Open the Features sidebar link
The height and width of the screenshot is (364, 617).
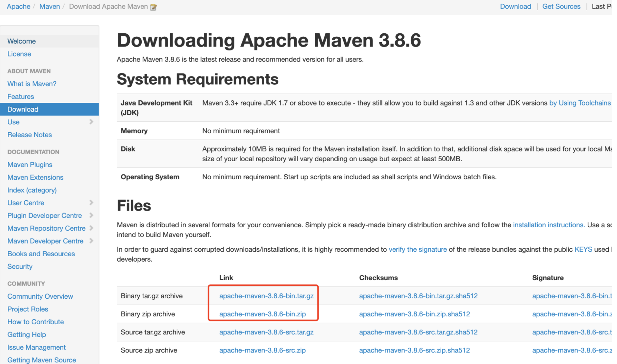(x=21, y=97)
